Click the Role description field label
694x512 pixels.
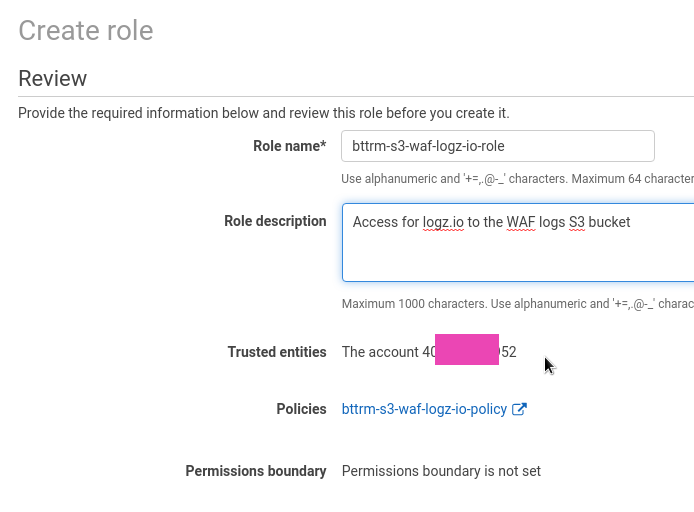[x=275, y=221]
